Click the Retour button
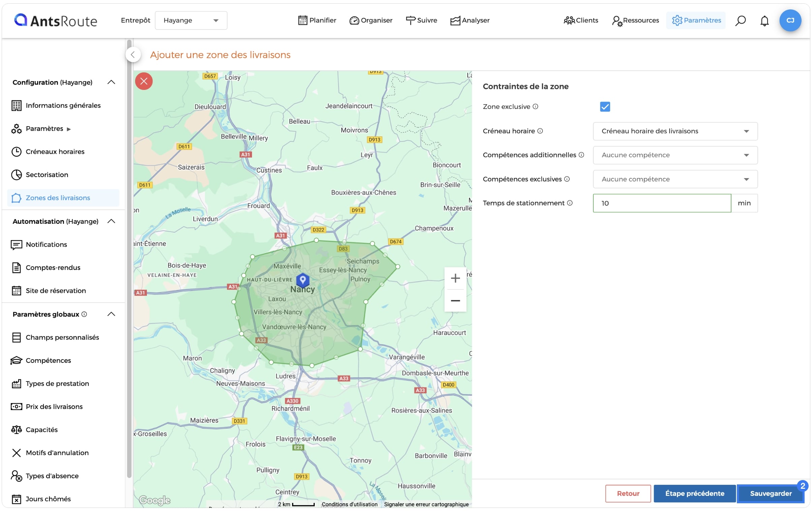The height and width of the screenshot is (511, 812). pos(628,494)
